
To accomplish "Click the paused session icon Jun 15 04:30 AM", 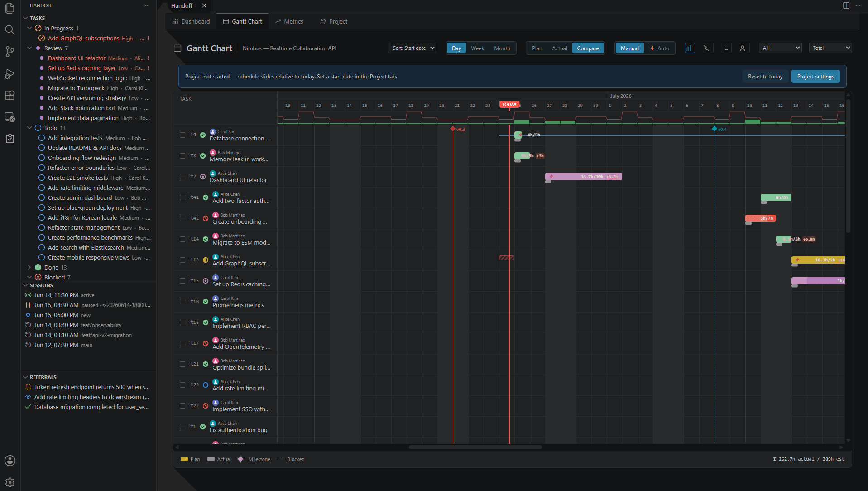I will pos(28,305).
